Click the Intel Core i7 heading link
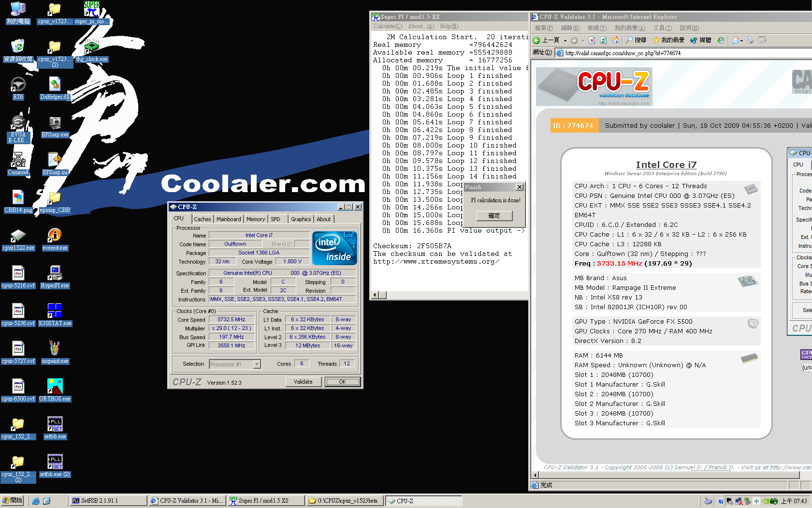 click(x=666, y=165)
